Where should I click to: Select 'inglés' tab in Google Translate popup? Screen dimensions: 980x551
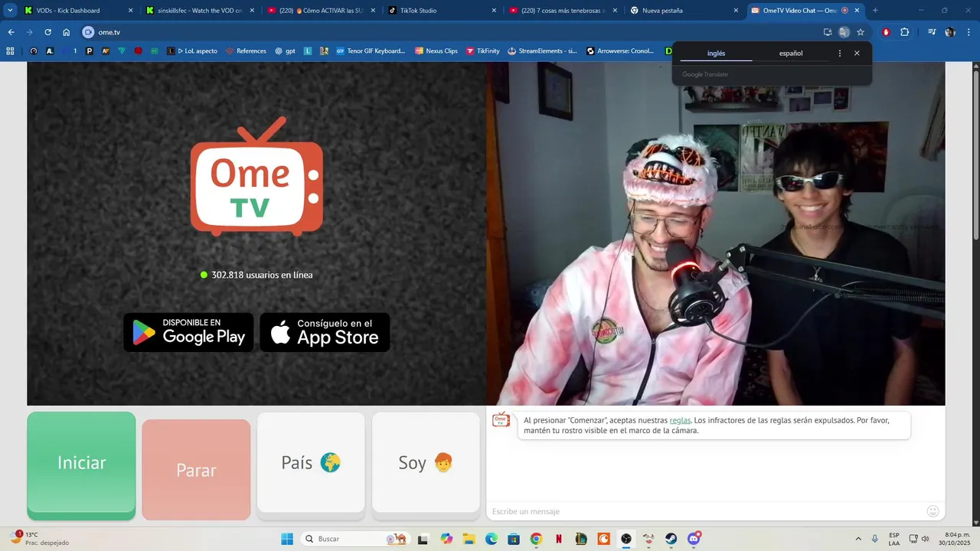pyautogui.click(x=716, y=54)
